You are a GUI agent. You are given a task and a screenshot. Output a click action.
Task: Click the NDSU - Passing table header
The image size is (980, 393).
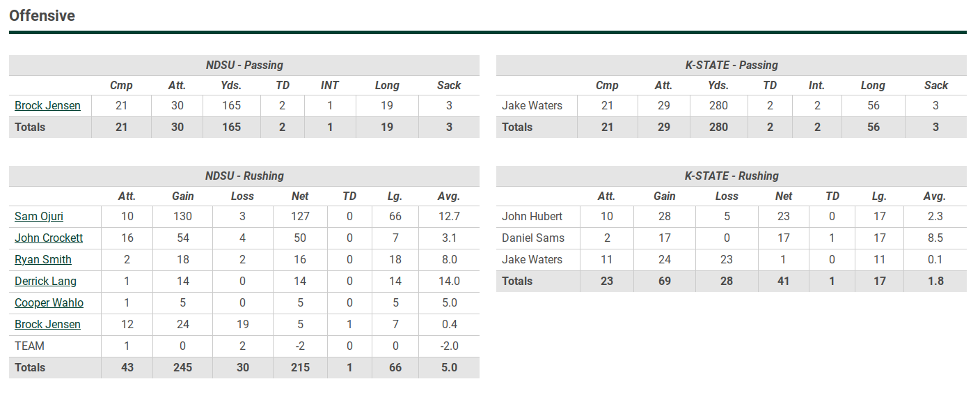tap(244, 65)
